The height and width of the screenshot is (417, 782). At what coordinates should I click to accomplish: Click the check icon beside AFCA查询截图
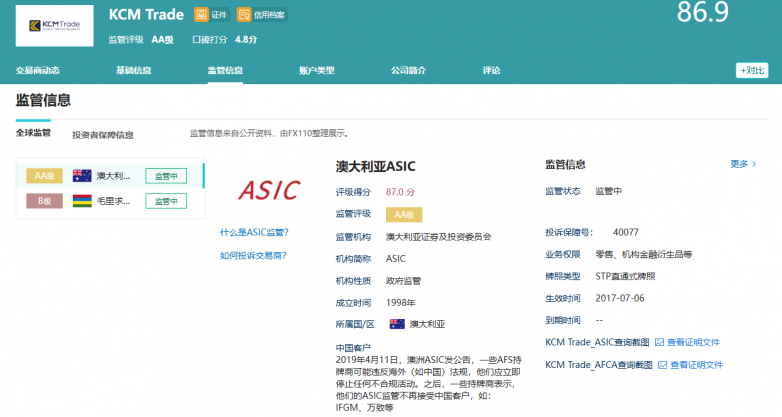tap(662, 365)
